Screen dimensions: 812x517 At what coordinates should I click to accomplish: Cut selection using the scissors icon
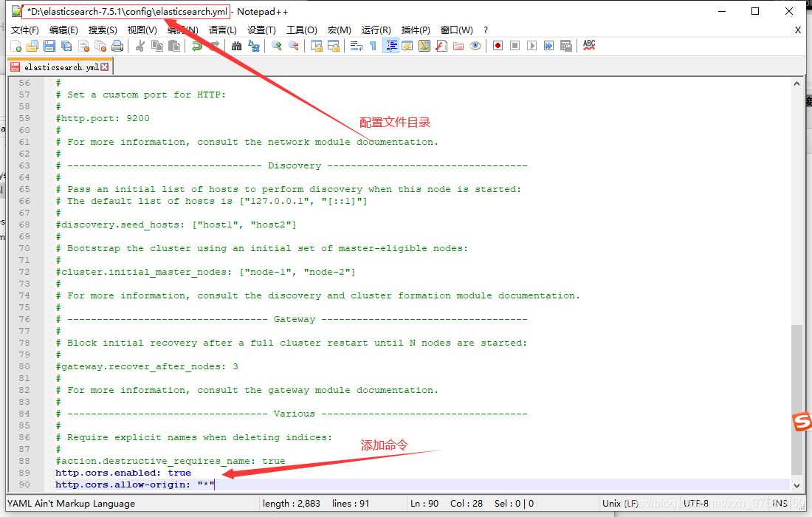point(140,46)
